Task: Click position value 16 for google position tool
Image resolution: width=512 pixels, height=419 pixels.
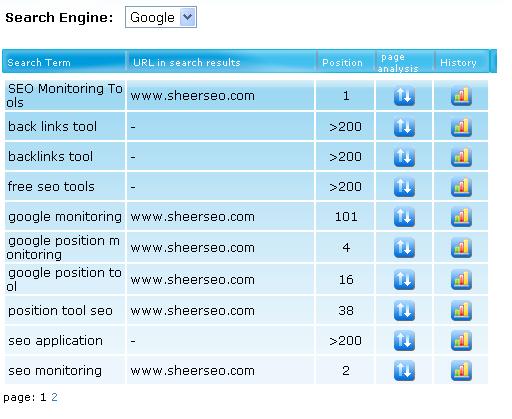Action: 346,279
